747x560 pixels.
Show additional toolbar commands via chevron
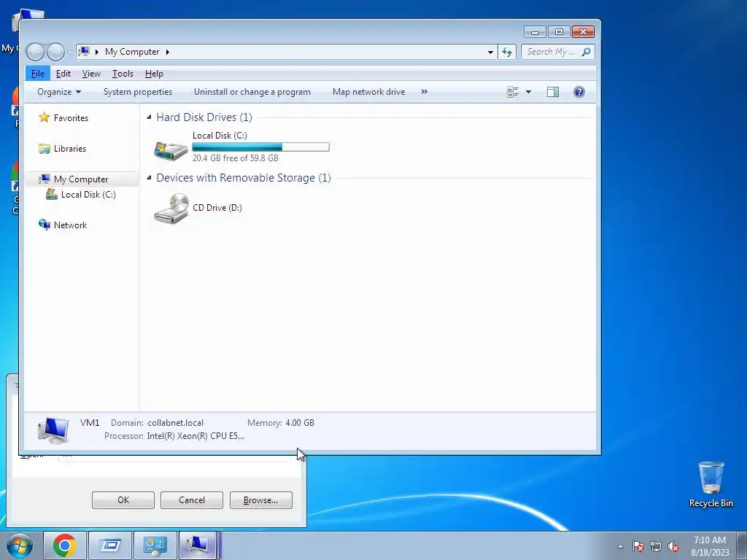424,91
